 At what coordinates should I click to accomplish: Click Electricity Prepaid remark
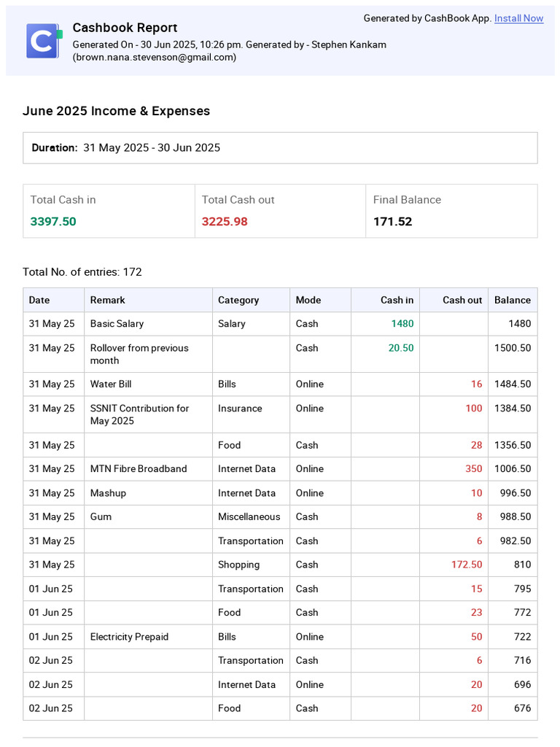click(x=129, y=637)
